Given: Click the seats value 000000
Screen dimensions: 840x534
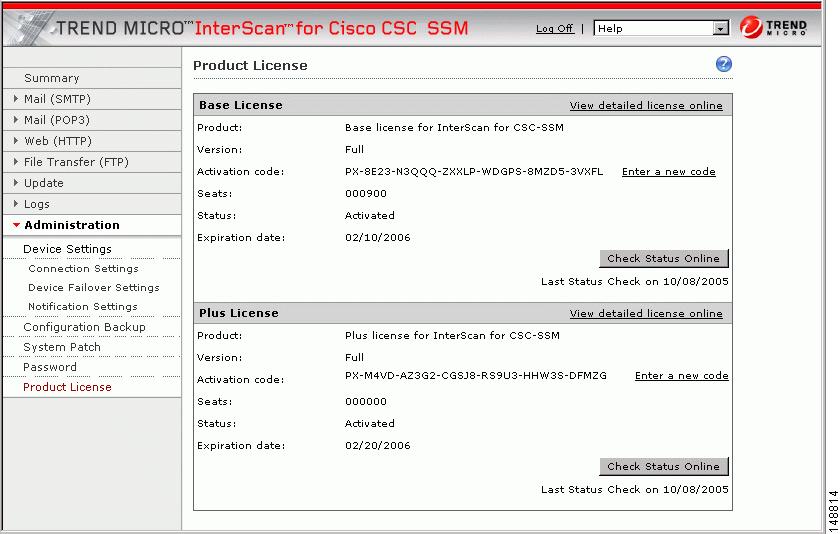Looking at the screenshot, I should (366, 401).
